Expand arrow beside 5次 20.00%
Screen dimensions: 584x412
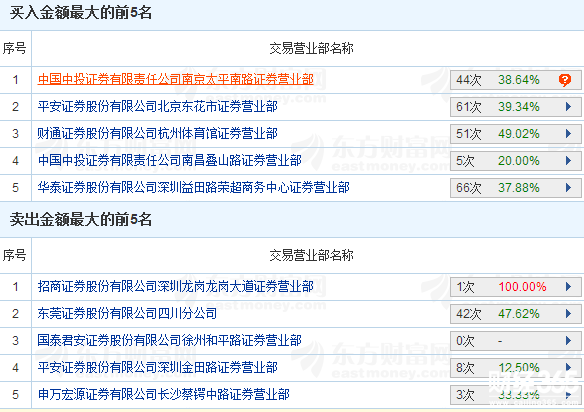(x=568, y=161)
